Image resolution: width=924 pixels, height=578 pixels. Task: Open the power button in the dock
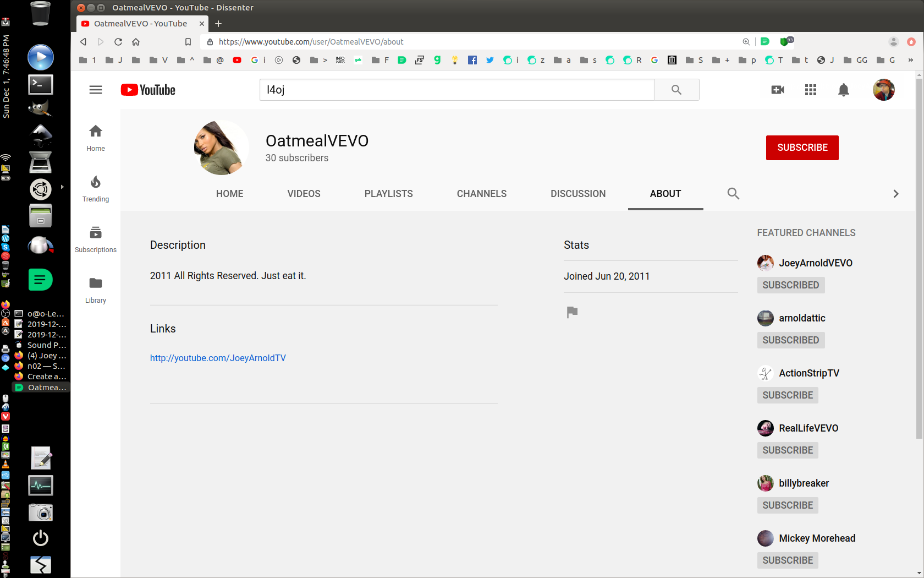(41, 538)
